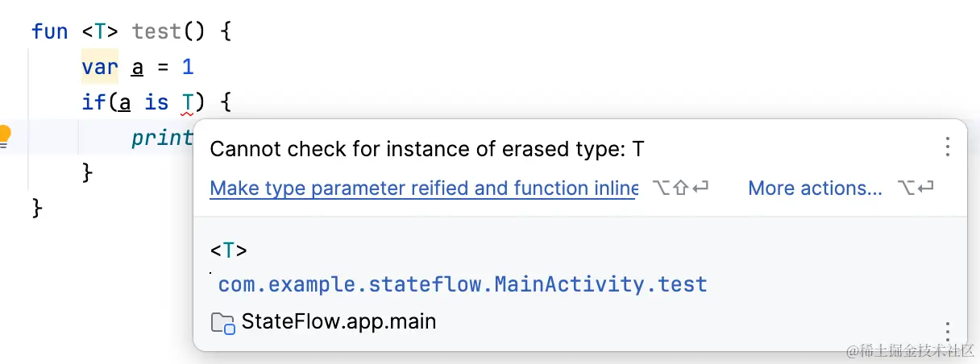This screenshot has height=364, width=980.
Task: Open three-dot menu in bottom documentation section
Action: coord(948,331)
